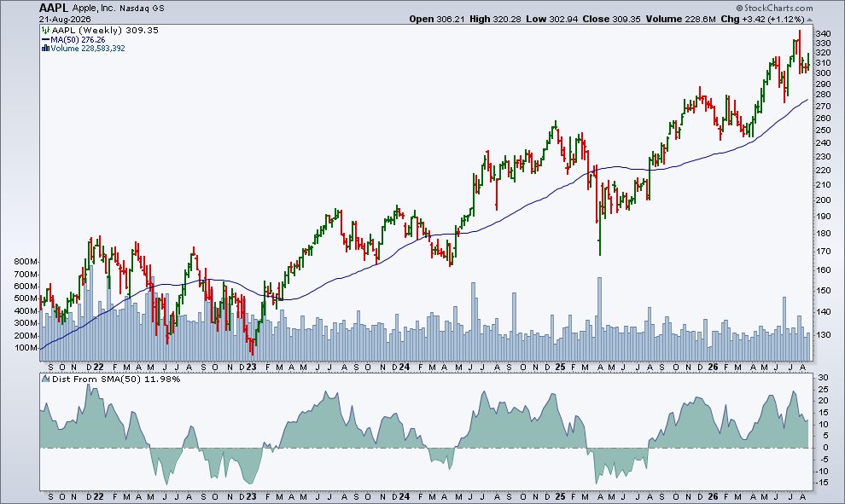The height and width of the screenshot is (504, 845).
Task: Click the 'High 320.28' value
Action: pos(495,19)
